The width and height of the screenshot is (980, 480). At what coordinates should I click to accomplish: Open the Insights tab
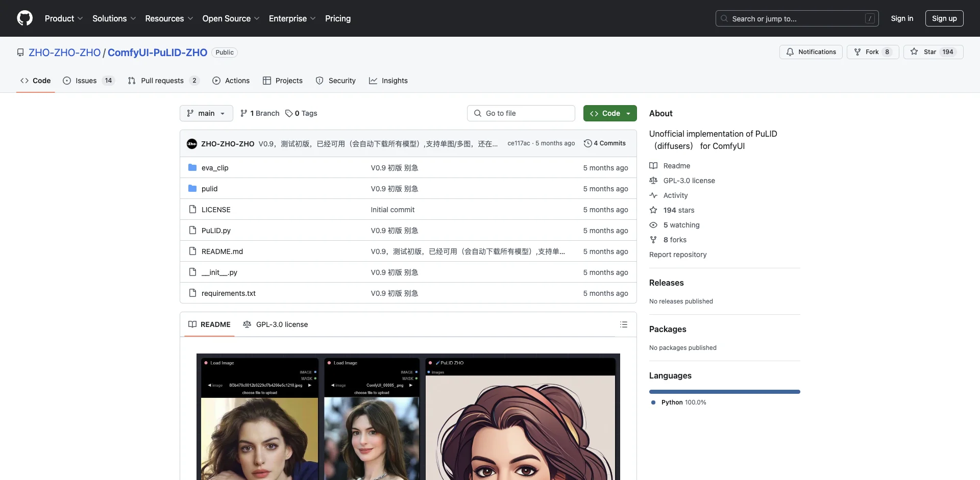click(x=388, y=81)
